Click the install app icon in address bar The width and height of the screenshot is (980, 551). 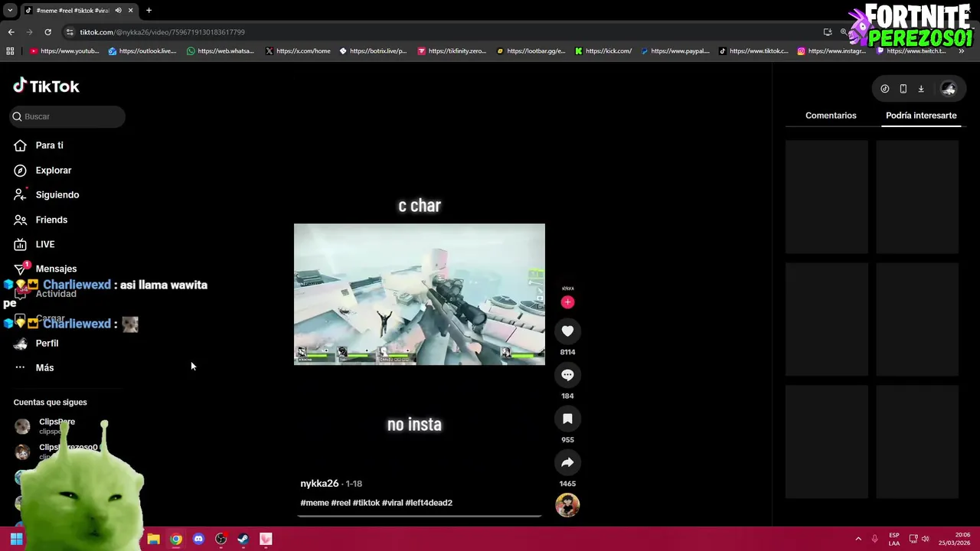(x=828, y=32)
